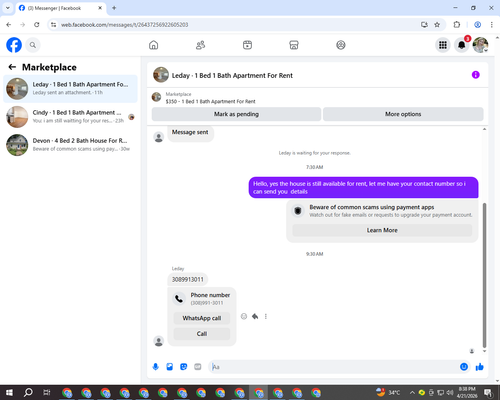React to phone number message with emoji
Image resolution: width=500 pixels, height=400 pixels.
[244, 316]
